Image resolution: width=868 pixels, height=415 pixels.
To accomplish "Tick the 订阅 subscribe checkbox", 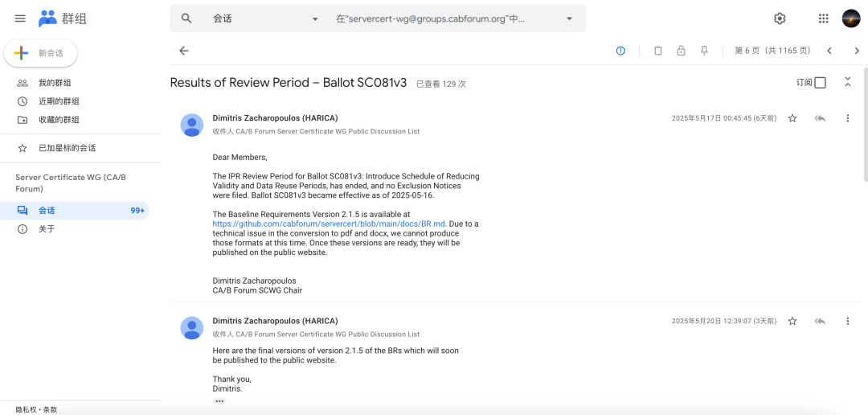I will pos(820,82).
